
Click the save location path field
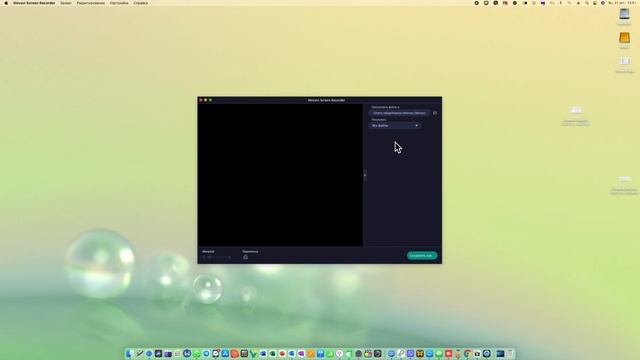[x=399, y=113]
